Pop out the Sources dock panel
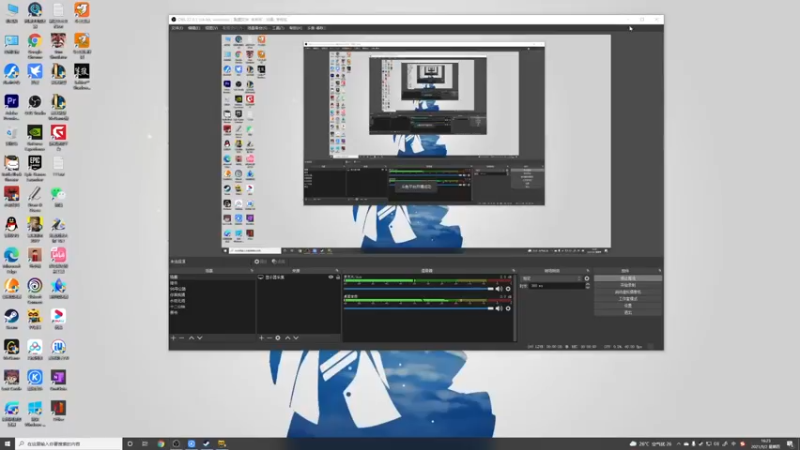The height and width of the screenshot is (450, 800). click(x=337, y=270)
